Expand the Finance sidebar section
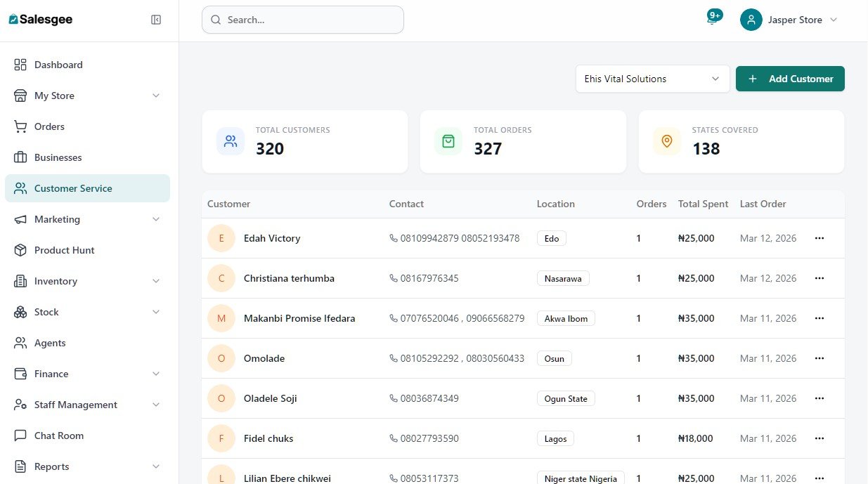 (156, 374)
